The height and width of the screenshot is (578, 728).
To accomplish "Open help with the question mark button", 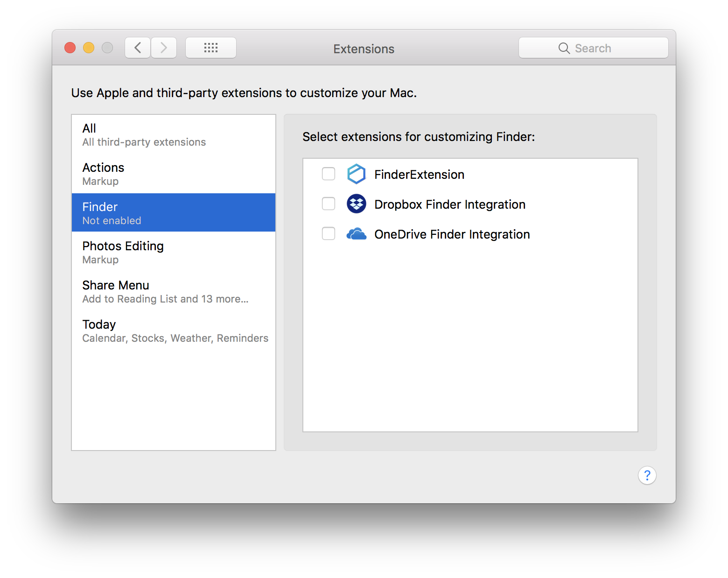I will point(647,475).
